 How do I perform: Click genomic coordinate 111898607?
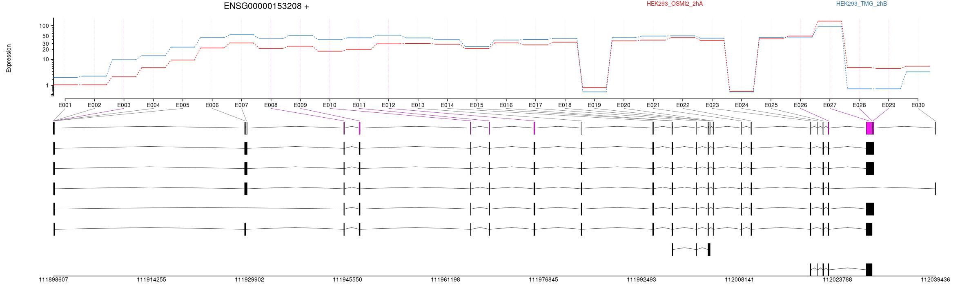click(x=53, y=280)
